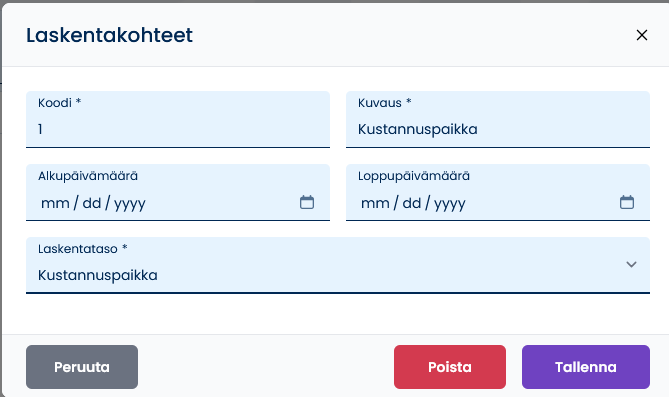
Task: Click the Laskentakohteet dialog title
Action: click(x=109, y=35)
